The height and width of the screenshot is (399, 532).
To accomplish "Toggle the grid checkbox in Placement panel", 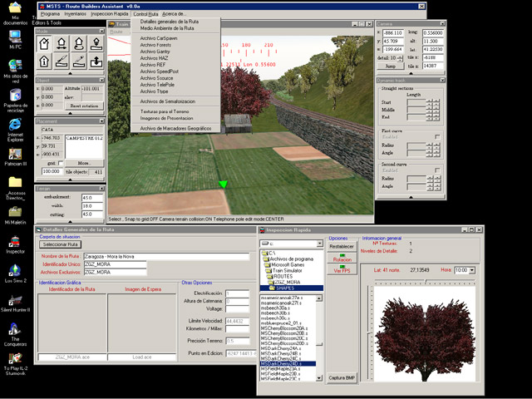I will [62, 163].
